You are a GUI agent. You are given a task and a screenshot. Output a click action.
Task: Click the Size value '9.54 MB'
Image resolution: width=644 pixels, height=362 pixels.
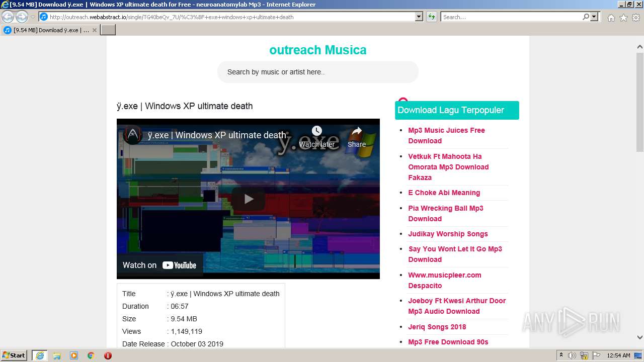point(184,319)
